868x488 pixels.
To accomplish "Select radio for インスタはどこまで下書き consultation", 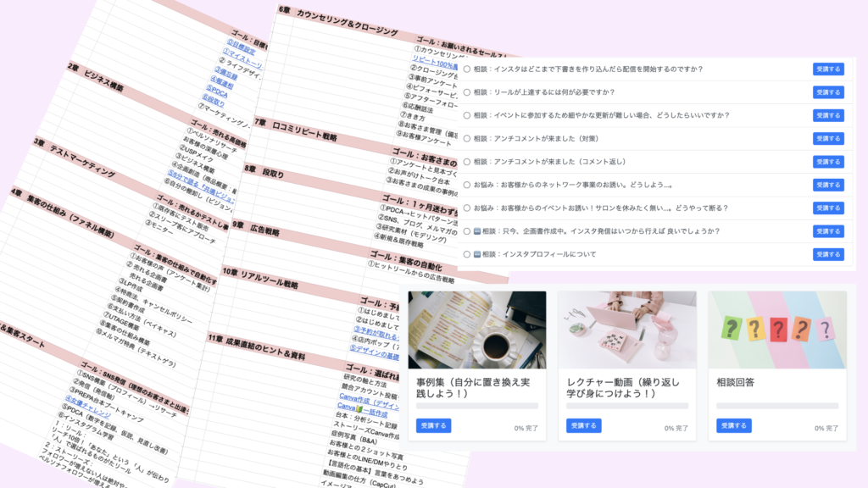I will pyautogui.click(x=467, y=69).
